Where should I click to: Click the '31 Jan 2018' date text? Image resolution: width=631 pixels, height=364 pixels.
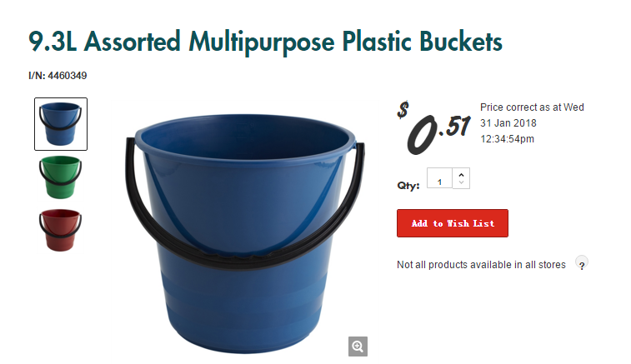point(508,123)
